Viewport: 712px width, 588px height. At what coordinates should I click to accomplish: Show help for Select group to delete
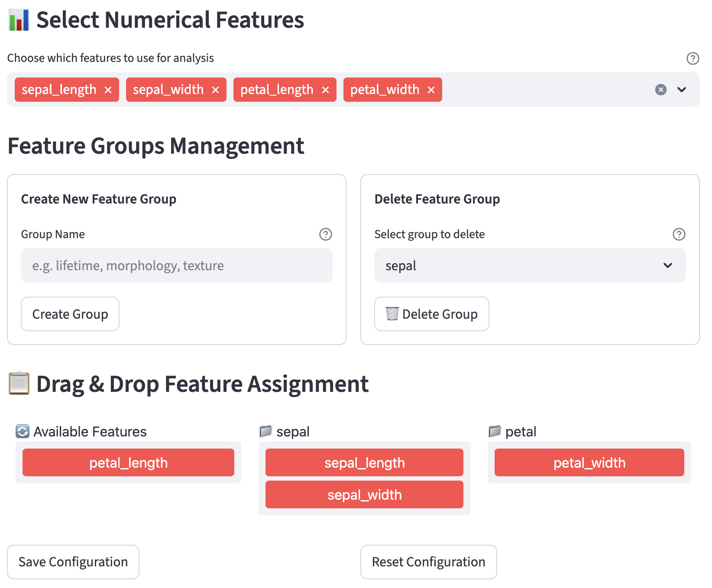point(679,234)
